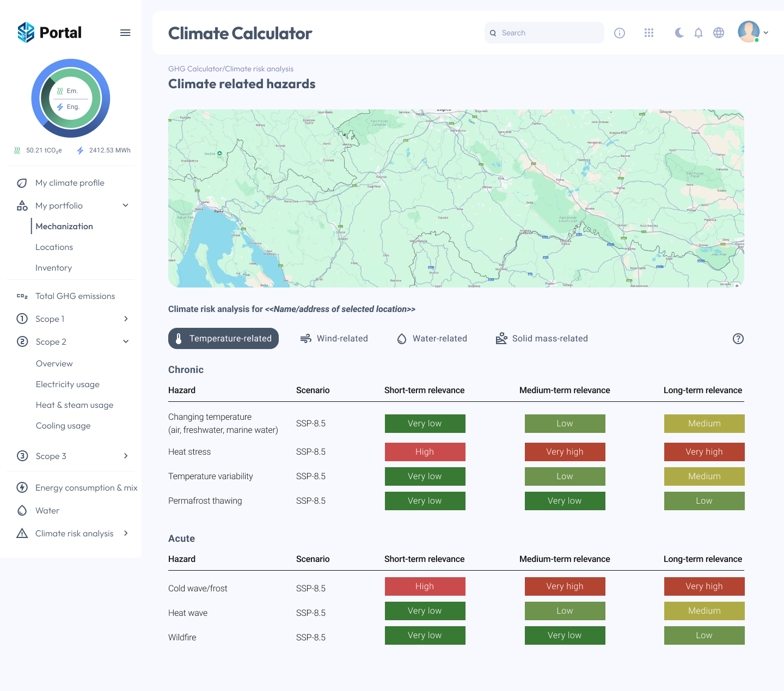Navigate to My climate profile
The width and height of the screenshot is (784, 691).
[x=70, y=182]
